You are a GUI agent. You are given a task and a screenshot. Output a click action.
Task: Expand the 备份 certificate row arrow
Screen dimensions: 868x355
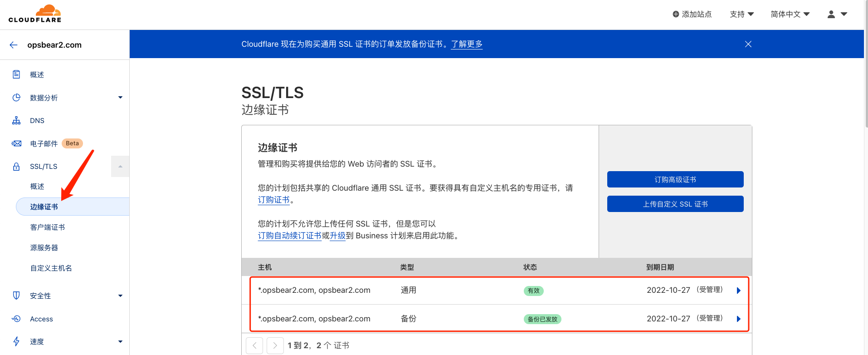[739, 319]
